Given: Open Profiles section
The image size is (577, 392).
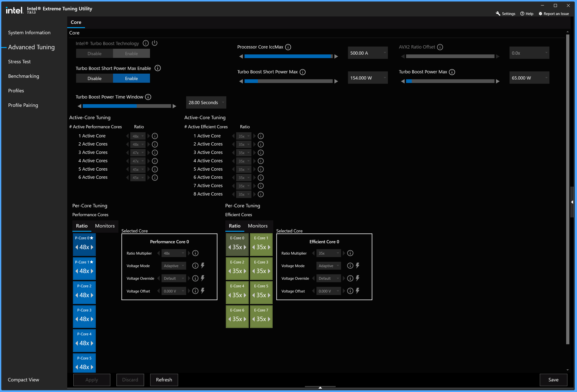Looking at the screenshot, I should [x=16, y=91].
